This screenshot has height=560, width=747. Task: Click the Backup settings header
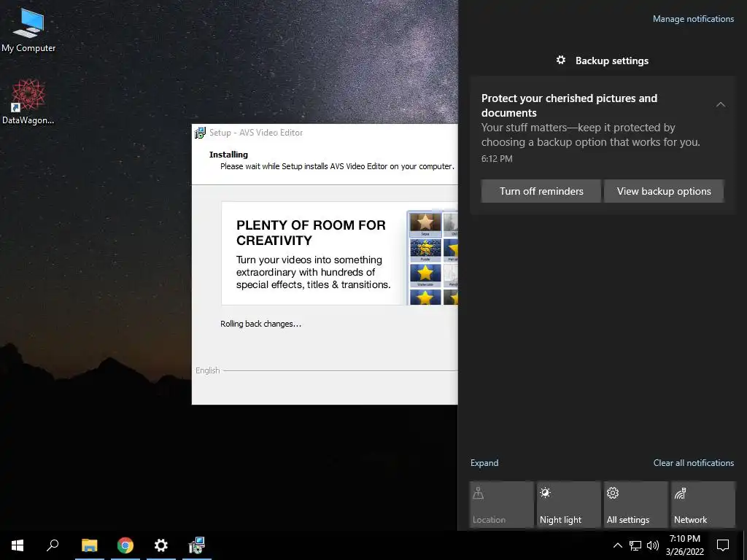click(612, 61)
